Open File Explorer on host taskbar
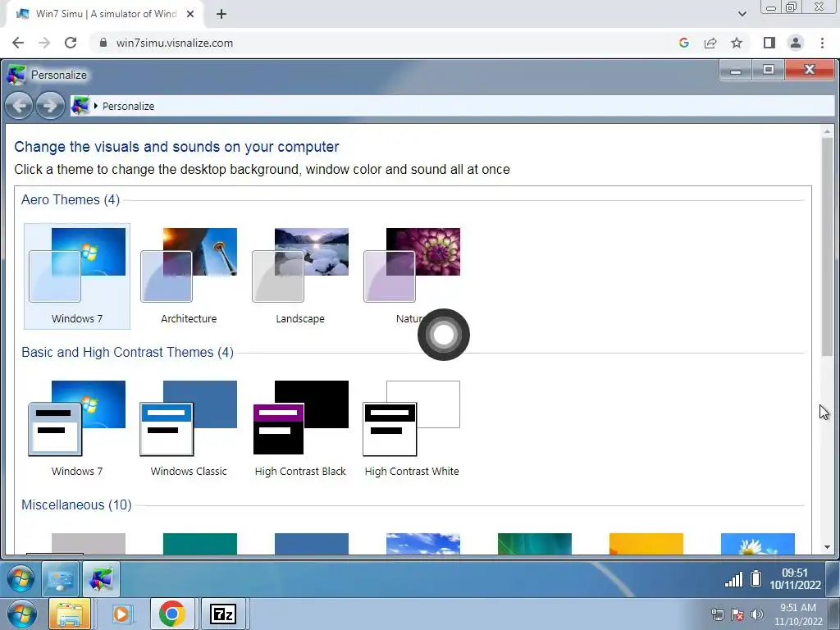The width and height of the screenshot is (840, 630). coord(70,614)
